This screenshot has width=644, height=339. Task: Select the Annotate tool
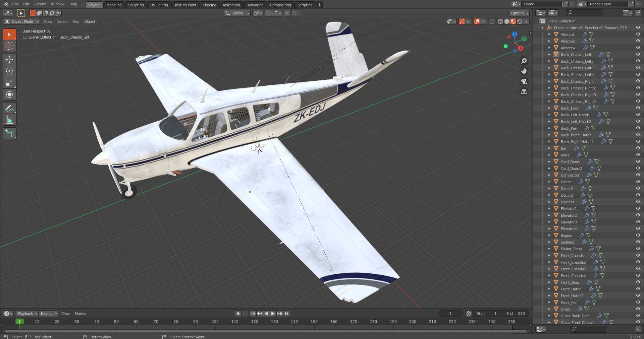(9, 108)
